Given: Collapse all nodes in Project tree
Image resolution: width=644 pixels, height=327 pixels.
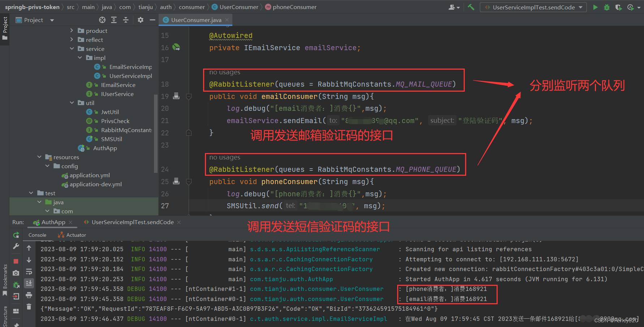Looking at the screenshot, I should 126,20.
